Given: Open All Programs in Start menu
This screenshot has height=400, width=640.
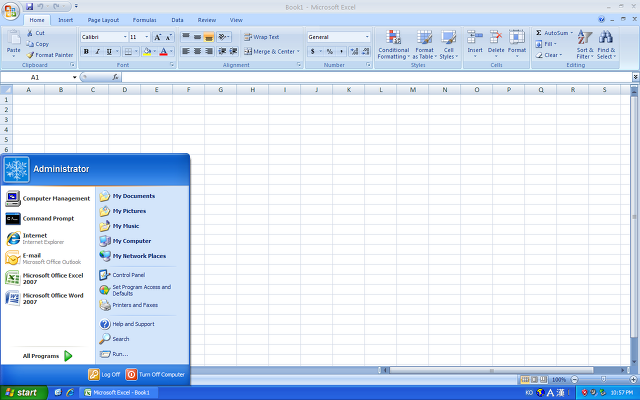Looking at the screenshot, I should 47,356.
